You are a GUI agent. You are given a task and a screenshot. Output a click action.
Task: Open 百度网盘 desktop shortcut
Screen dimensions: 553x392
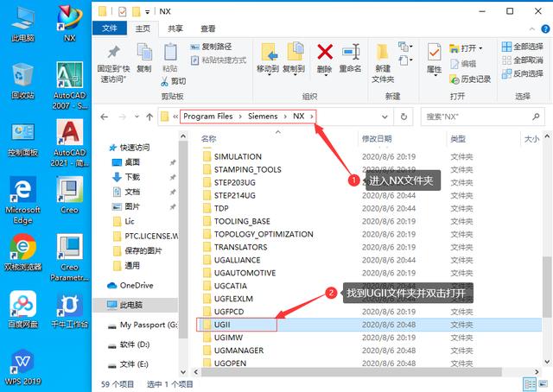[23, 310]
